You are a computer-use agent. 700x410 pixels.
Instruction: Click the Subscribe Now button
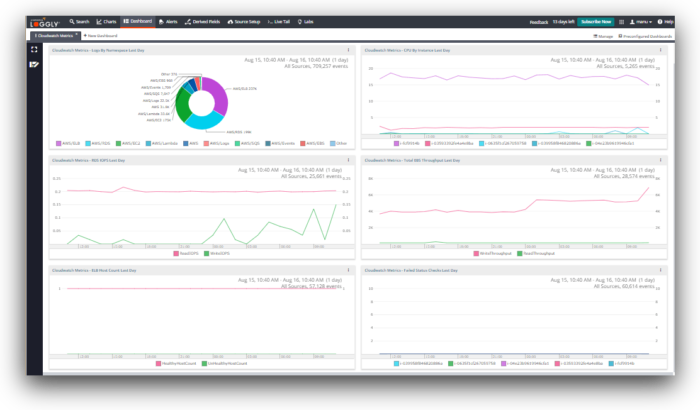597,20
